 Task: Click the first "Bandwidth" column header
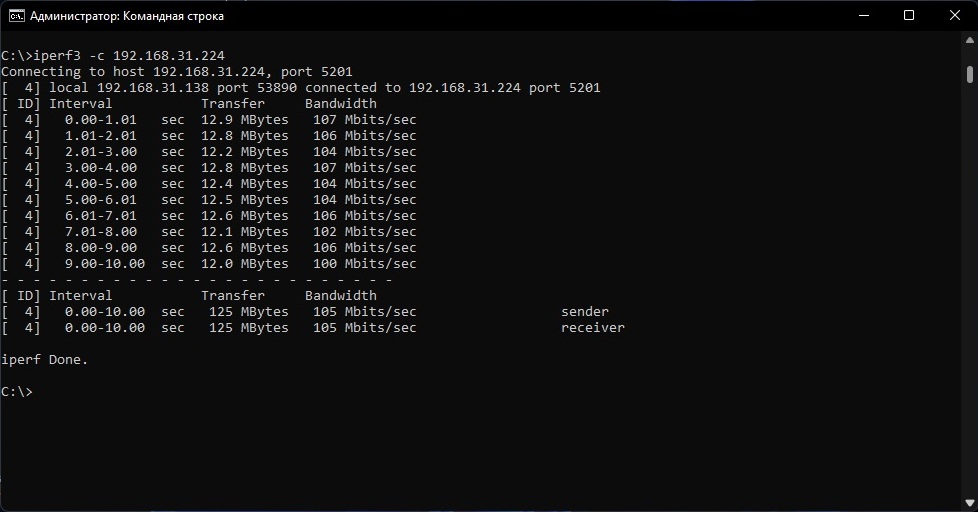coord(341,103)
